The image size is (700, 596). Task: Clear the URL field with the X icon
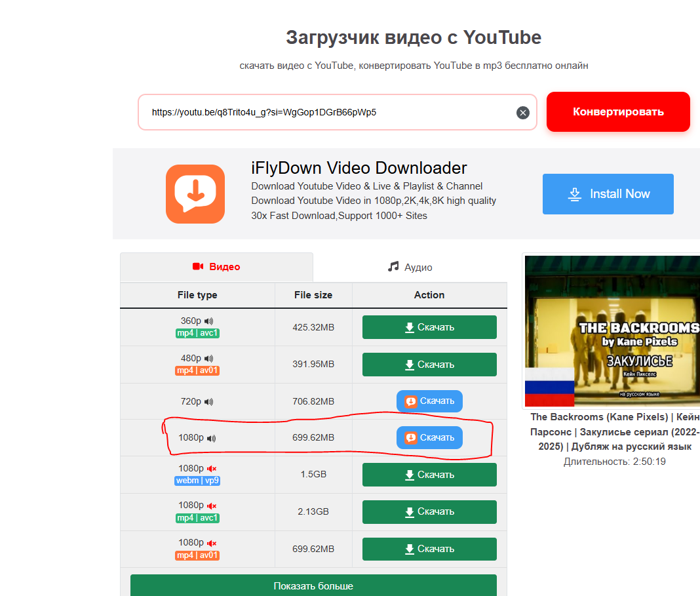pyautogui.click(x=523, y=113)
